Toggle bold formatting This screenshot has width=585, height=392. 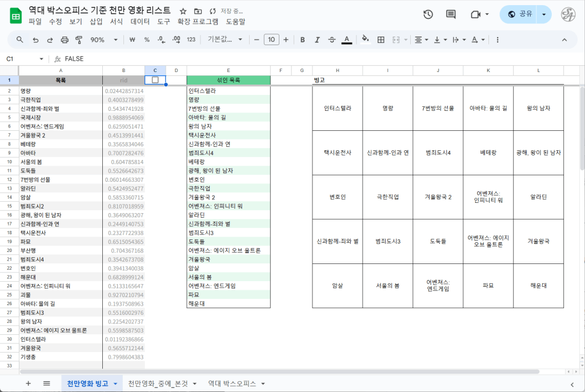(x=302, y=40)
